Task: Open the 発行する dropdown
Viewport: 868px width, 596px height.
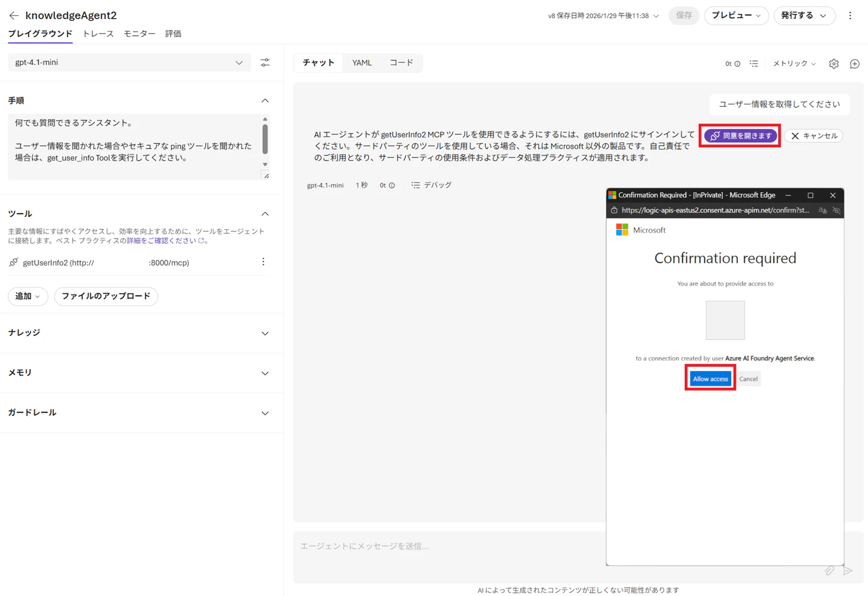Action: 804,16
